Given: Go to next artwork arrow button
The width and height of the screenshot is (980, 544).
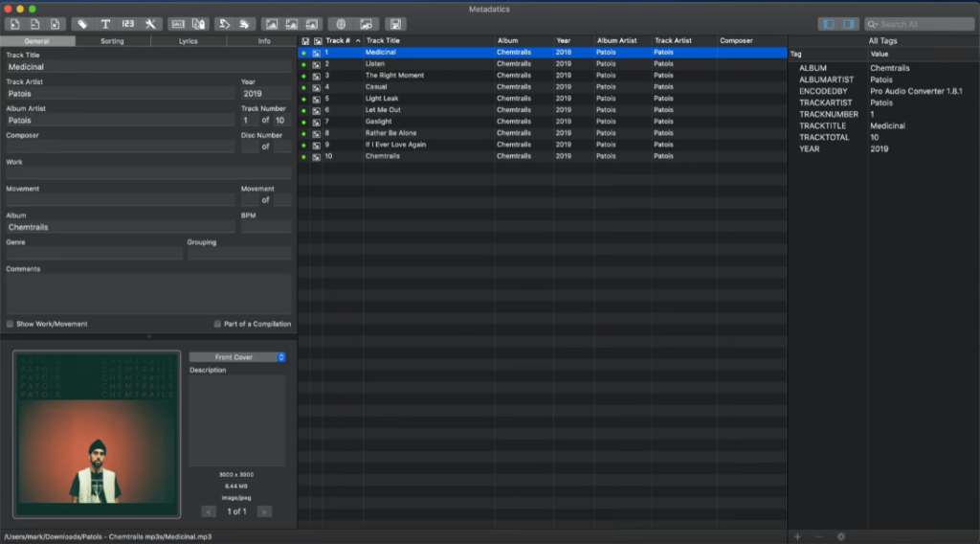Looking at the screenshot, I should tap(264, 511).
